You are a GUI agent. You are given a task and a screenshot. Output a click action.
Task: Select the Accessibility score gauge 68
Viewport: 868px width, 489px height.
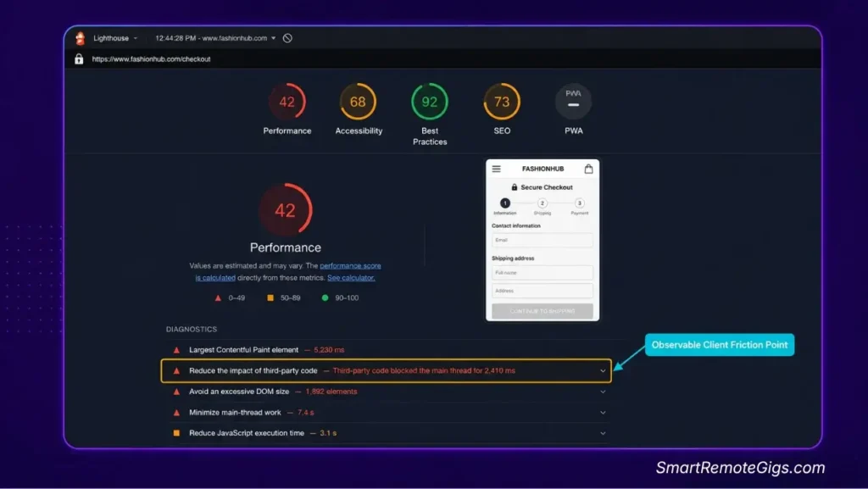[358, 102]
